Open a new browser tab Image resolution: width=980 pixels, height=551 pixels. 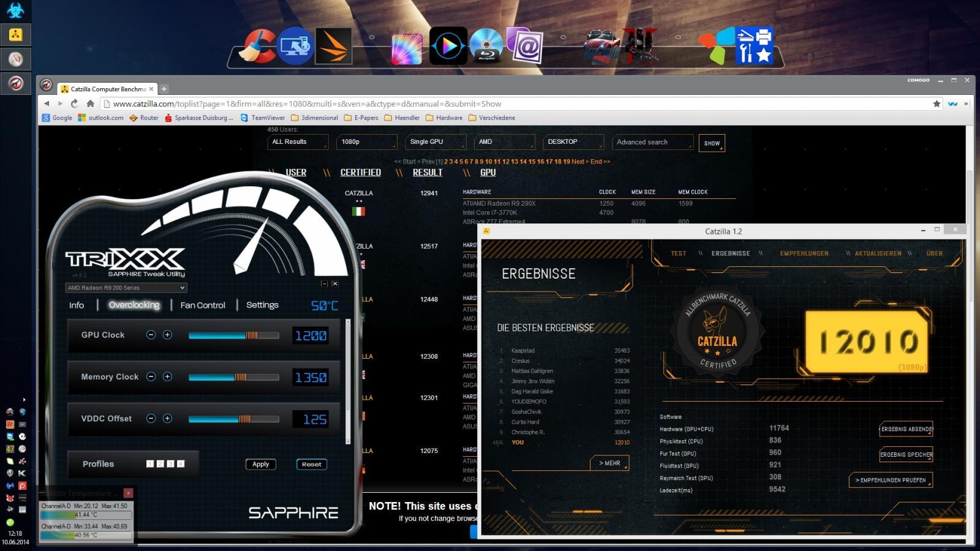[x=164, y=89]
